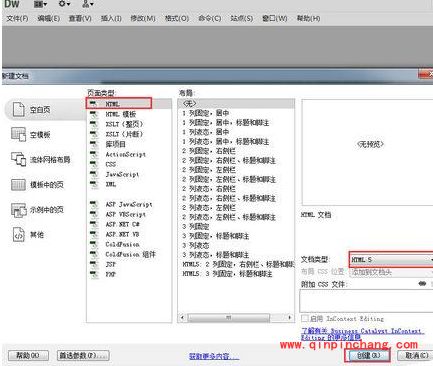Open the 窗口(W) menu
The width and height of the screenshot is (433, 366).
[274, 18]
